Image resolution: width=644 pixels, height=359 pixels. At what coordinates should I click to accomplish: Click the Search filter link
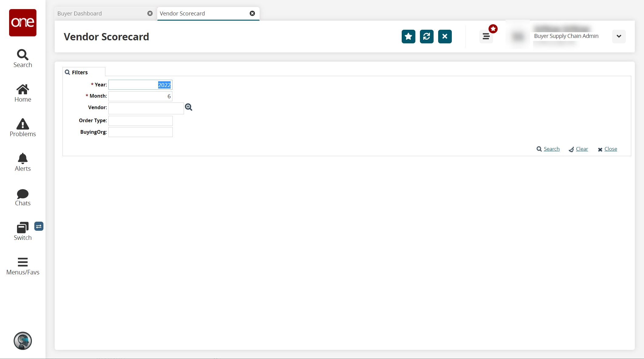551,149
